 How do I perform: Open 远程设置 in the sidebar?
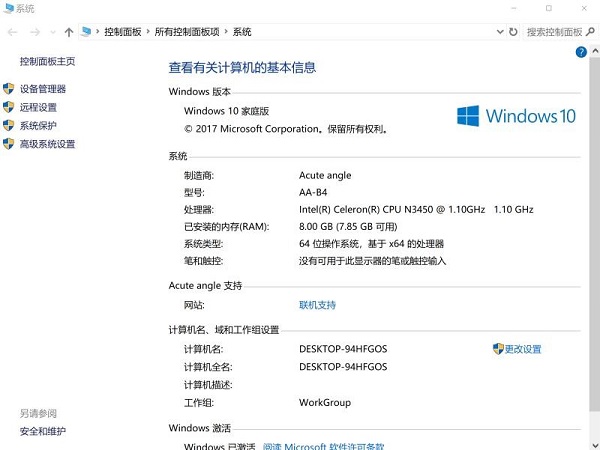[38, 108]
